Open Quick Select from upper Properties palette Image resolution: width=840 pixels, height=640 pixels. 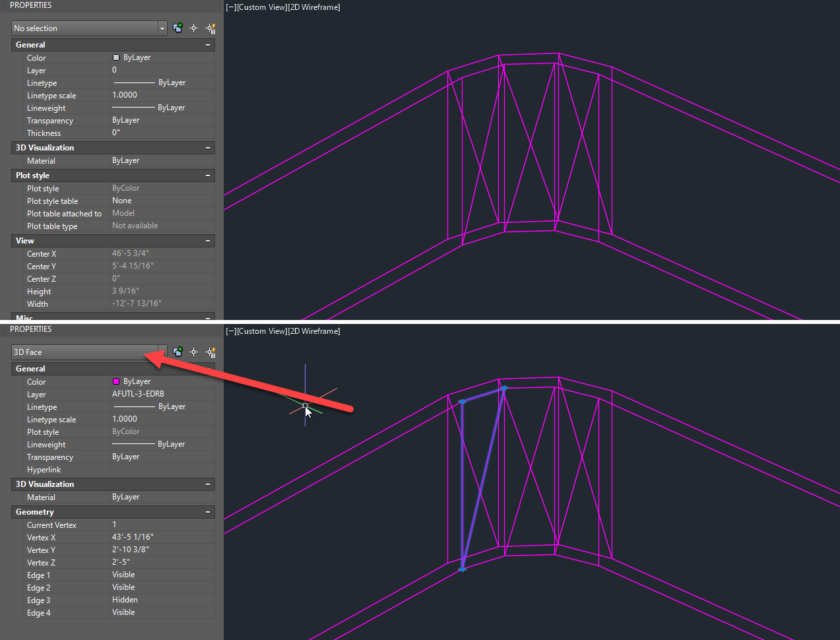click(210, 28)
